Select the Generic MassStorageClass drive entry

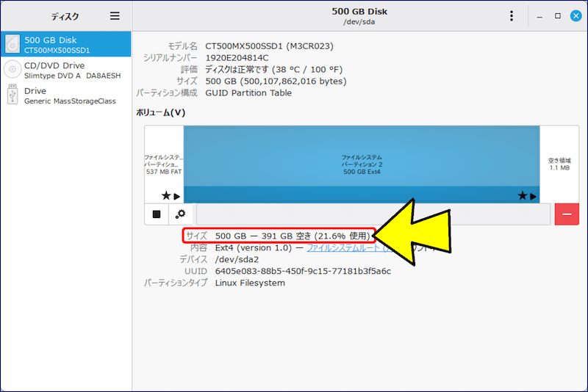coord(70,101)
